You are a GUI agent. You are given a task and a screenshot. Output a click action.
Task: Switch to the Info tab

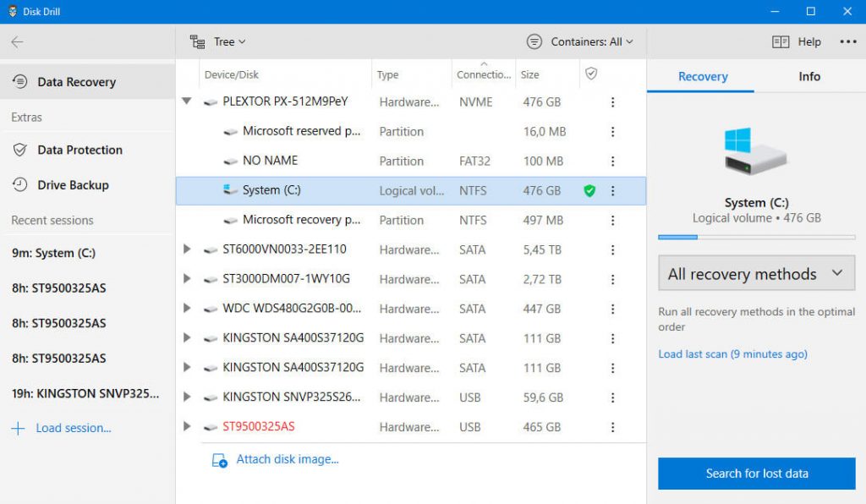[x=808, y=76]
